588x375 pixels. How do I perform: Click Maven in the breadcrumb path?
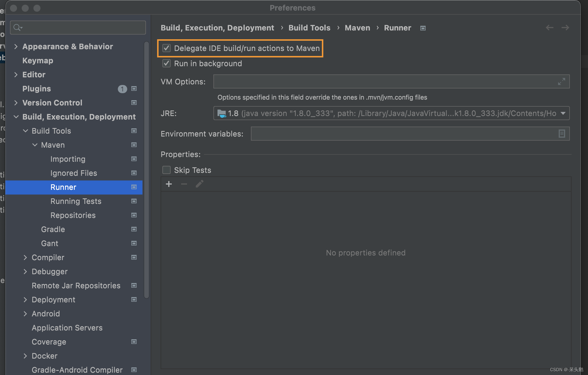coord(357,28)
